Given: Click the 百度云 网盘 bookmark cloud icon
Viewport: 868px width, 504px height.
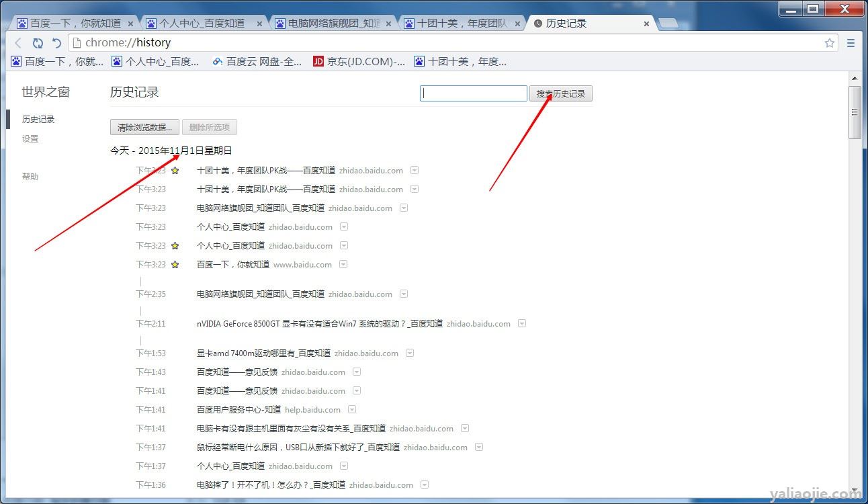Looking at the screenshot, I should coord(218,61).
